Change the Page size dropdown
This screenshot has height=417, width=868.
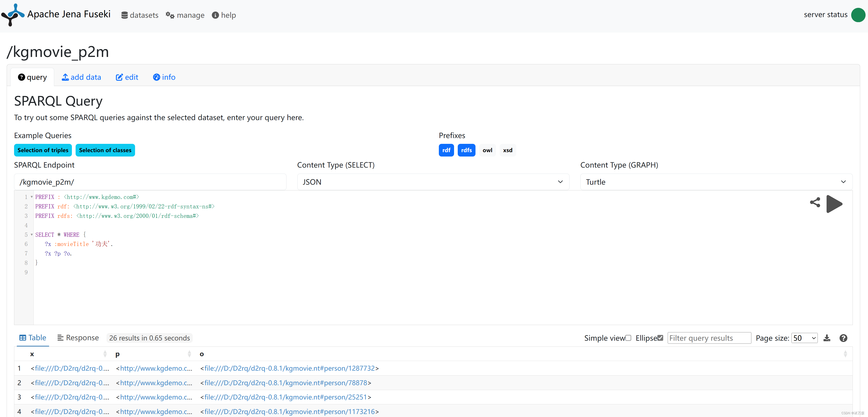click(804, 338)
